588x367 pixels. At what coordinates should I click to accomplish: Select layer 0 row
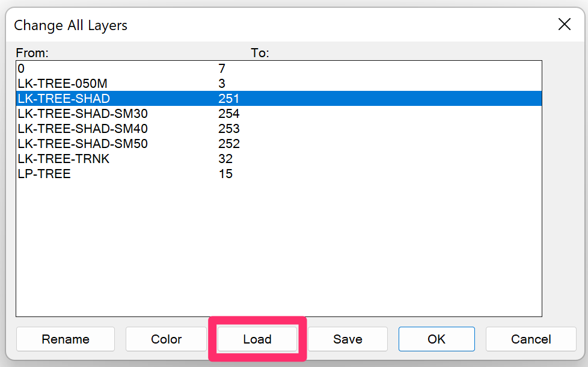[x=278, y=69]
